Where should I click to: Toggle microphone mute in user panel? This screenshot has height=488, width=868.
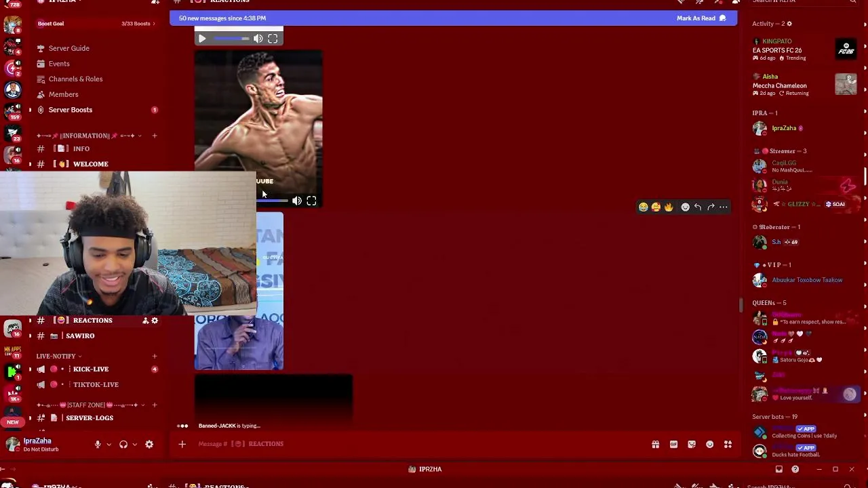(x=98, y=445)
